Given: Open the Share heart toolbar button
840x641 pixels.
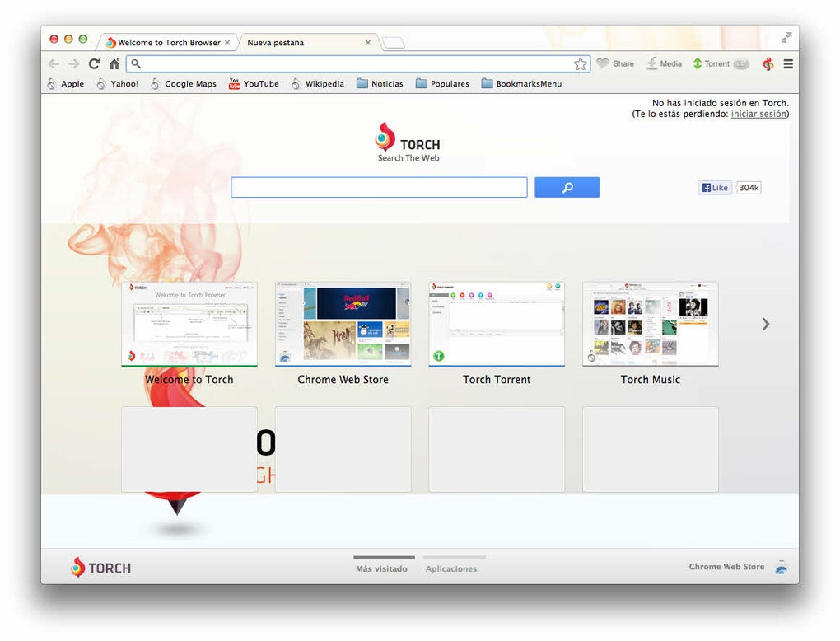Looking at the screenshot, I should 615,63.
